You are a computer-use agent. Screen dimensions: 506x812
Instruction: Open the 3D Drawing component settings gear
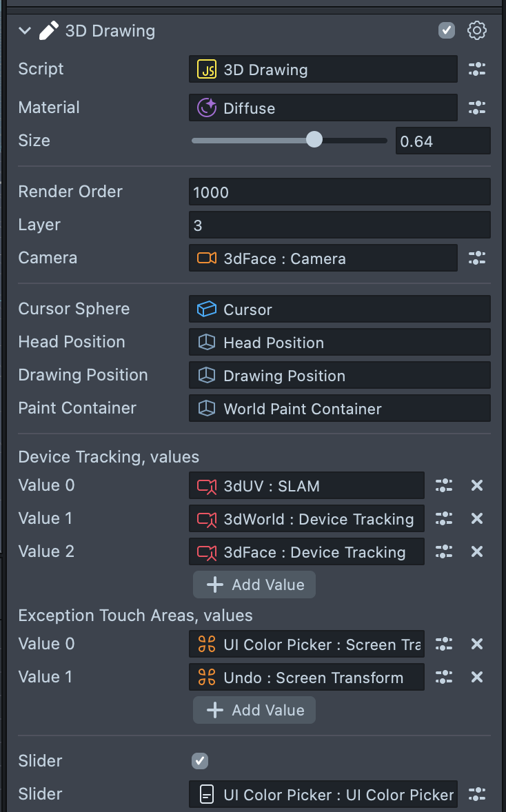click(x=477, y=30)
